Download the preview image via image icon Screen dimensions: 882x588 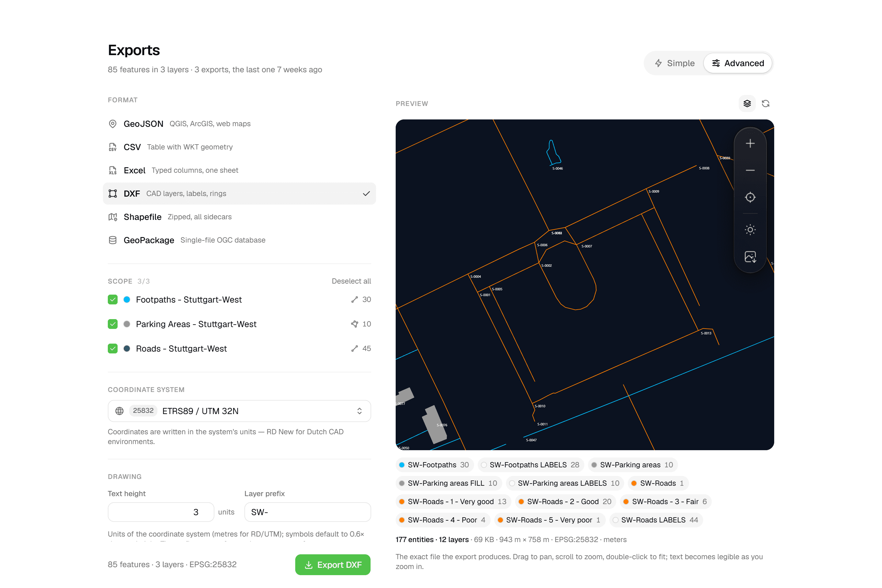(750, 257)
